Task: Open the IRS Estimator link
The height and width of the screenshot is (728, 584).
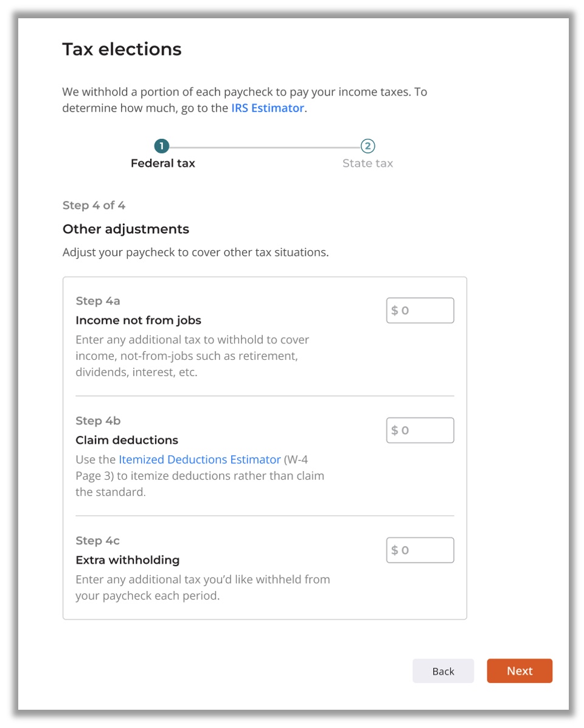Action: click(267, 108)
